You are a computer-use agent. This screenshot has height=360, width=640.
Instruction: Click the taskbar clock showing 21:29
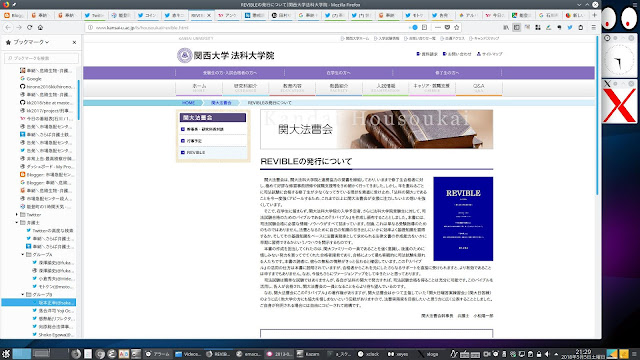click(x=583, y=354)
